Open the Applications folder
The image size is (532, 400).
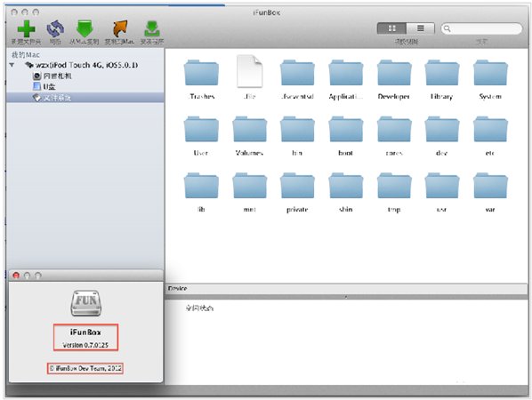(346, 73)
